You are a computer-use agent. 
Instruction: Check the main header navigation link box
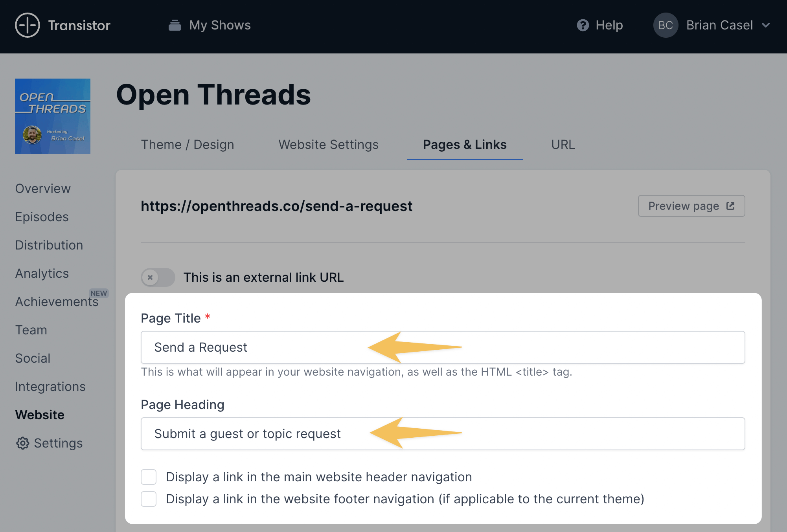click(x=149, y=477)
